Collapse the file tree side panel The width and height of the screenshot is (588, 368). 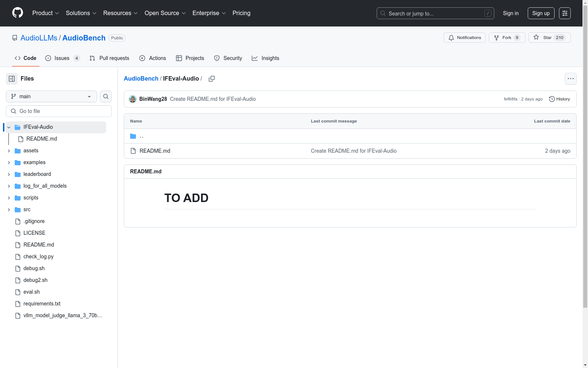click(12, 79)
